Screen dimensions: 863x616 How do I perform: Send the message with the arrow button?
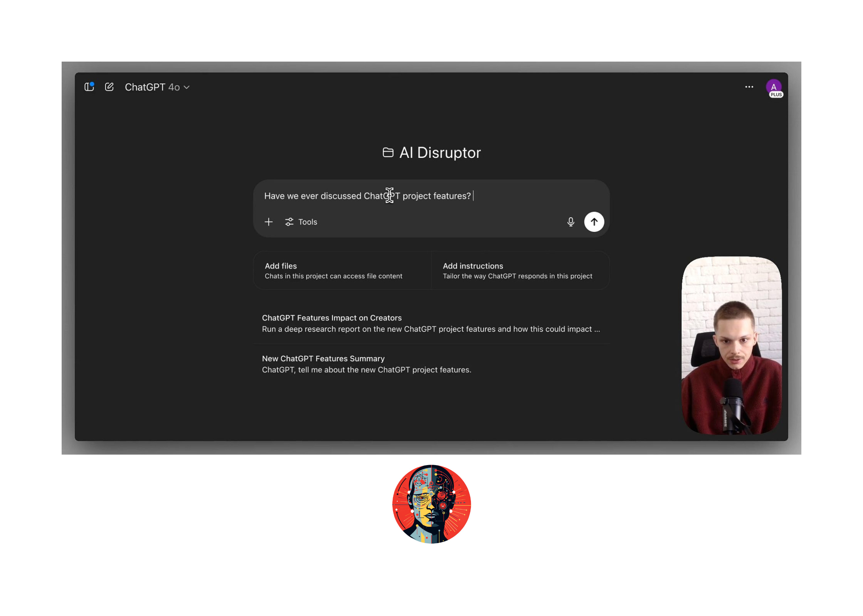click(x=594, y=222)
